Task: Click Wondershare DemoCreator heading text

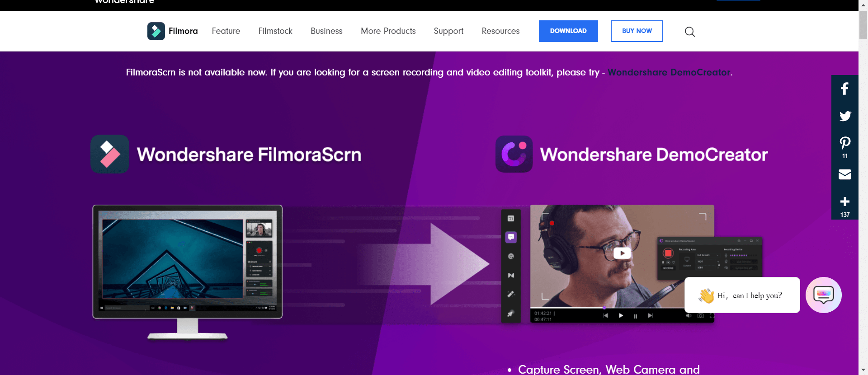Action: click(x=654, y=155)
